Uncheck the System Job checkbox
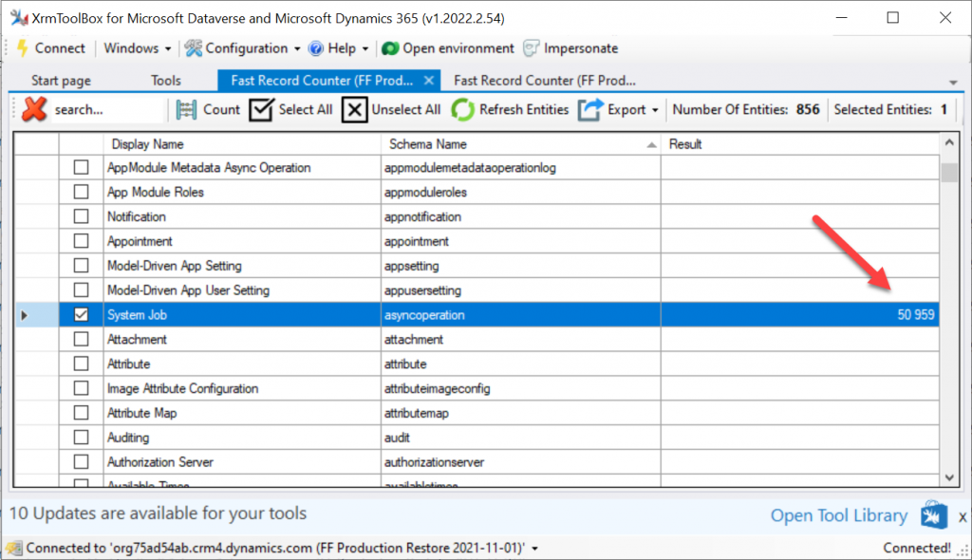The height and width of the screenshot is (560, 972). click(x=82, y=315)
